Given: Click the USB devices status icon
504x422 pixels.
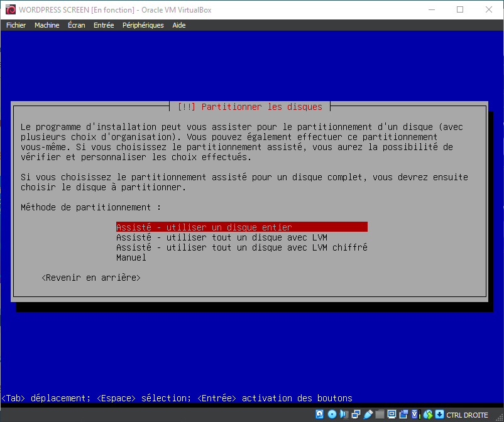Looking at the screenshot, I should click(x=368, y=414).
